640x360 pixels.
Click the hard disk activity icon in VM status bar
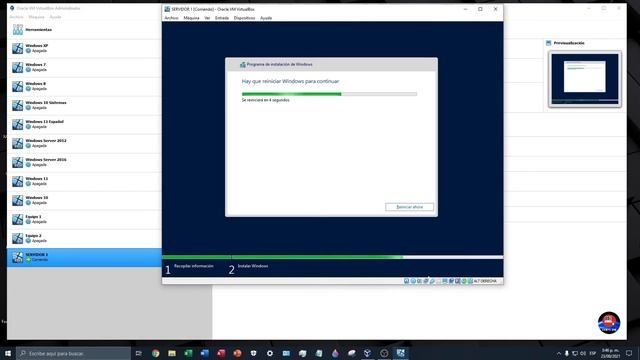coord(407,281)
